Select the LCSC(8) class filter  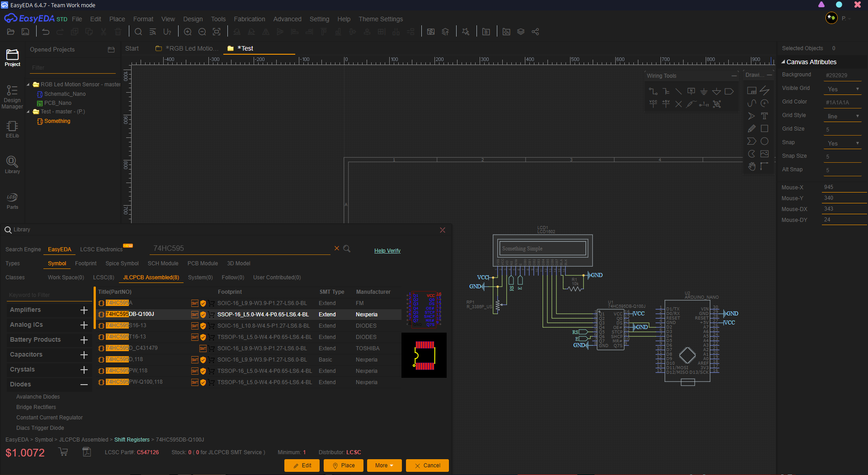(x=104, y=277)
